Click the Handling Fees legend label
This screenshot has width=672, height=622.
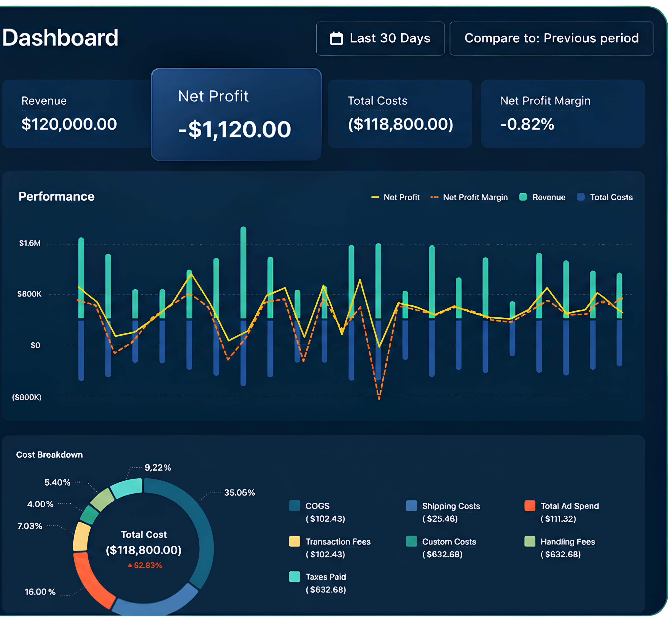[x=567, y=542]
